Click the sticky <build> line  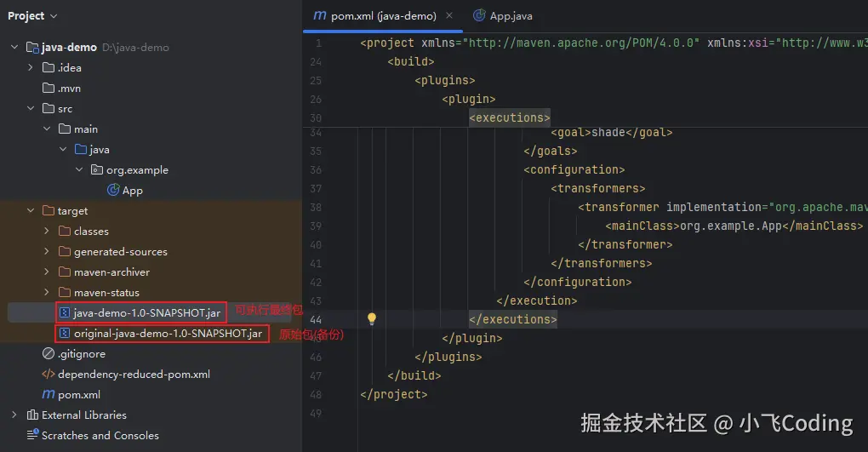(411, 61)
